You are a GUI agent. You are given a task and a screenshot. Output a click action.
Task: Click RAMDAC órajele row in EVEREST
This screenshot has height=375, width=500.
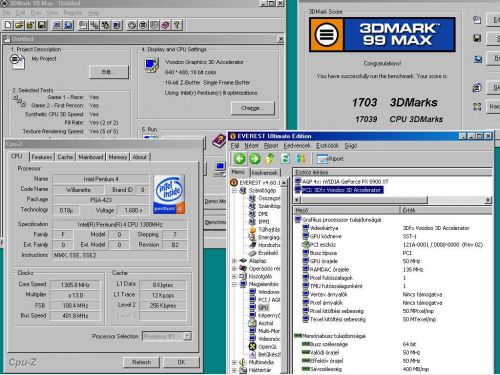click(x=393, y=269)
